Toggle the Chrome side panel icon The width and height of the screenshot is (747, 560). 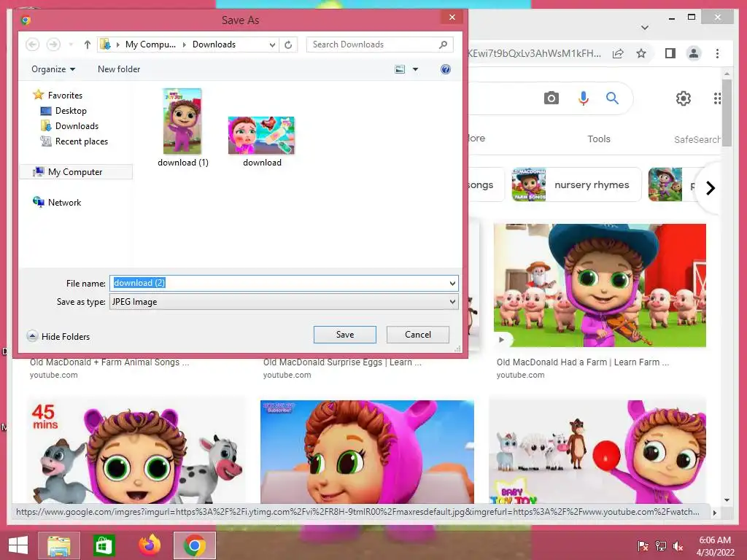670,53
